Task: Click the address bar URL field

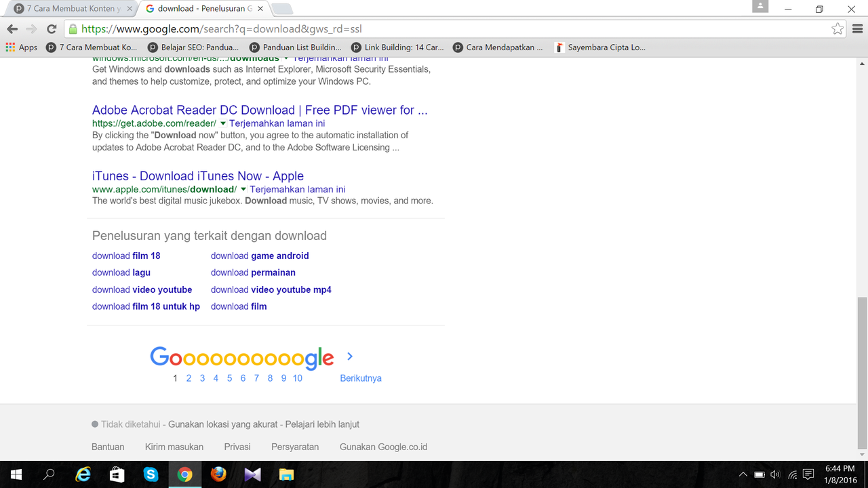Action: (x=448, y=29)
